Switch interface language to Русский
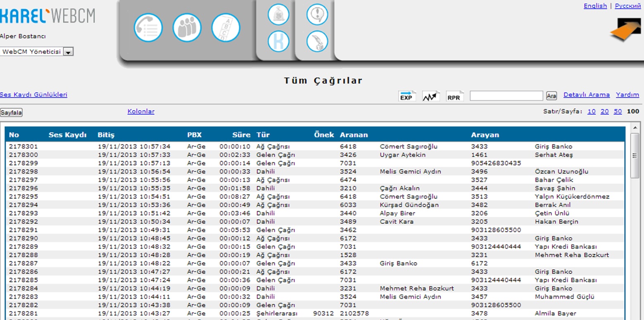The image size is (644, 320). click(x=627, y=6)
